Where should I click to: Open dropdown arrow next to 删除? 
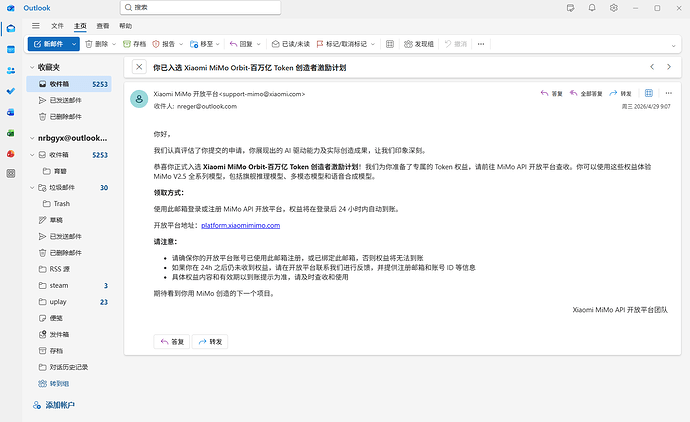coord(114,44)
